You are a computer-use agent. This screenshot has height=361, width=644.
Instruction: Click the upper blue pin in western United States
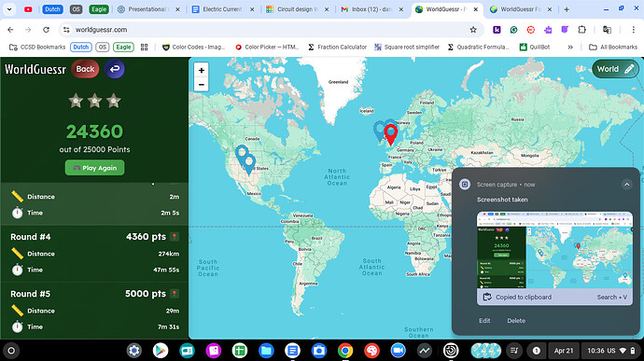pos(242,155)
